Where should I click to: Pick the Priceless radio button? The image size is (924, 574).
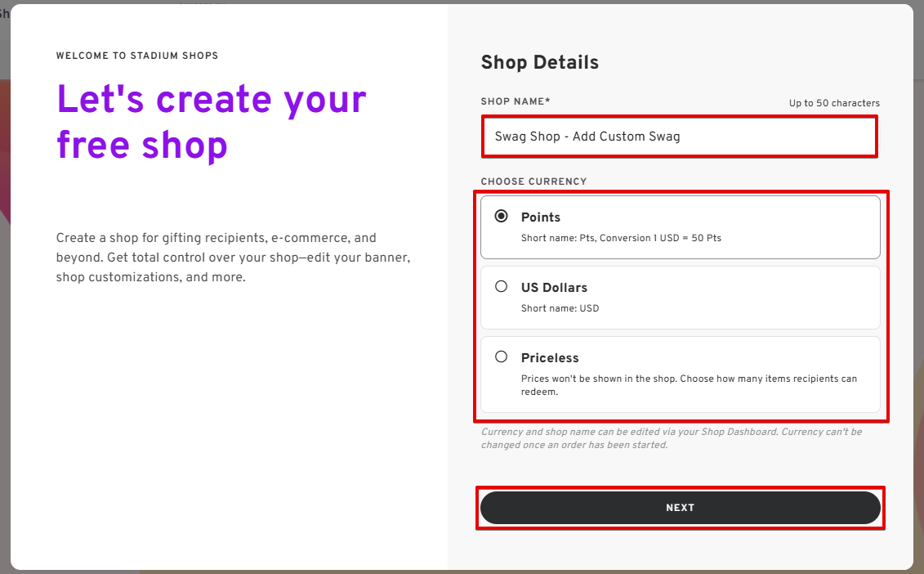click(502, 357)
